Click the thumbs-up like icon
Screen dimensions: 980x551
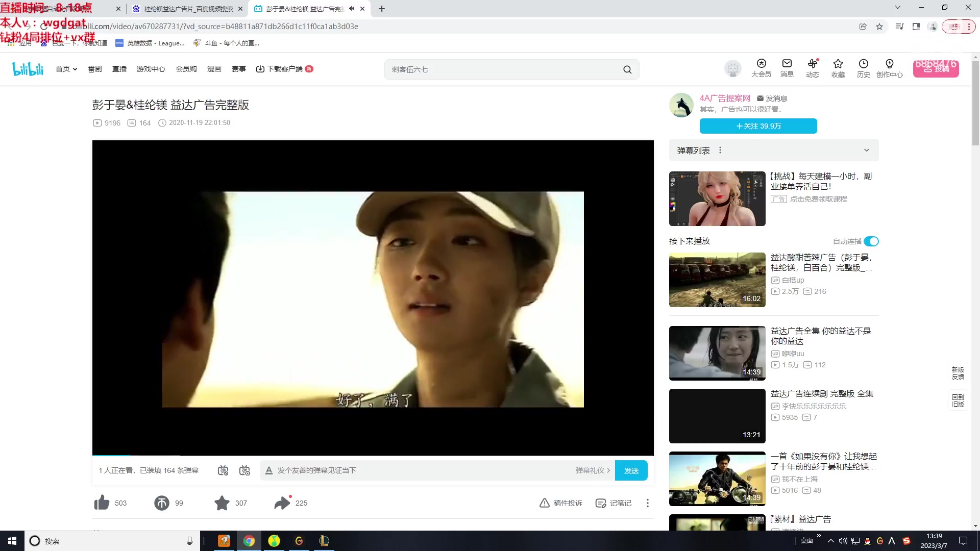(x=102, y=503)
